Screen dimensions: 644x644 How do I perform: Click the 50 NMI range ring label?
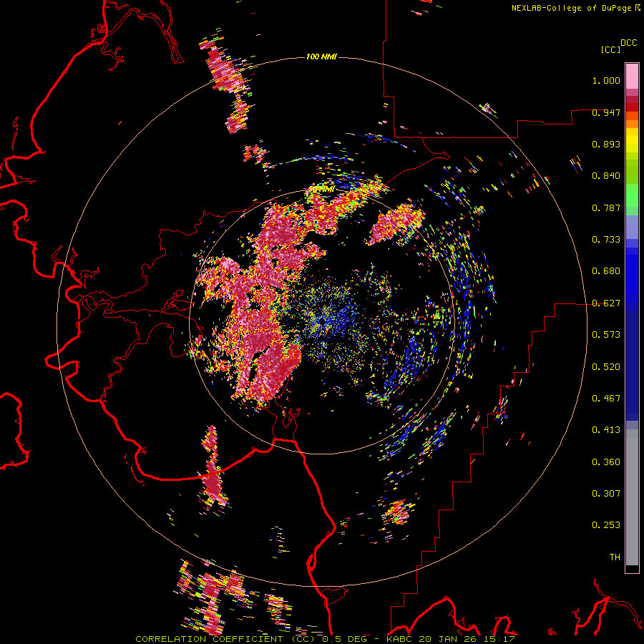coord(321,189)
